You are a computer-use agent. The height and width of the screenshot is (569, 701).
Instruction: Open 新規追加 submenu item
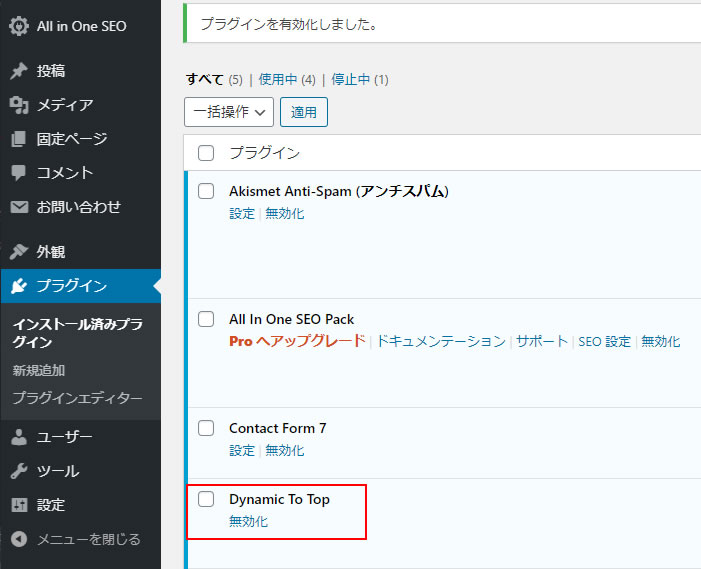click(x=39, y=371)
